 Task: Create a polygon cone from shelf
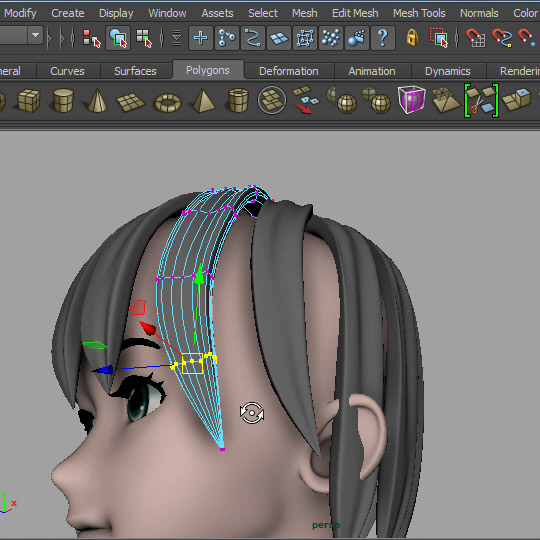click(97, 100)
